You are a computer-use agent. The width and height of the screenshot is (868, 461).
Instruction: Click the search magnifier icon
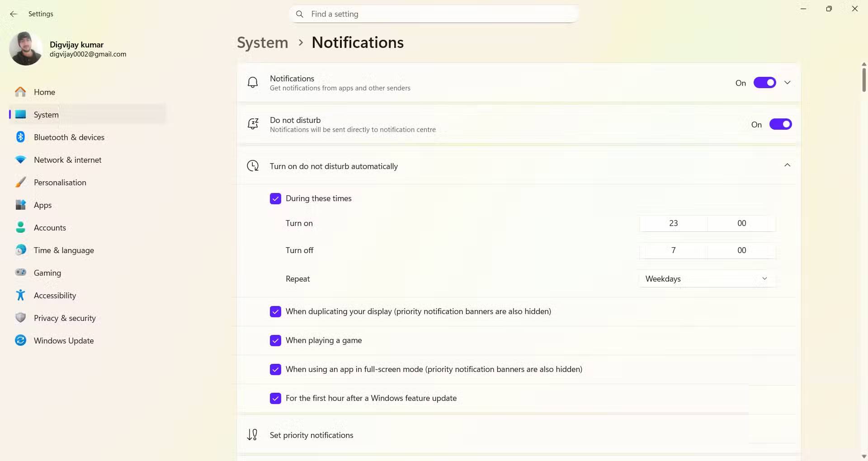[x=299, y=14]
